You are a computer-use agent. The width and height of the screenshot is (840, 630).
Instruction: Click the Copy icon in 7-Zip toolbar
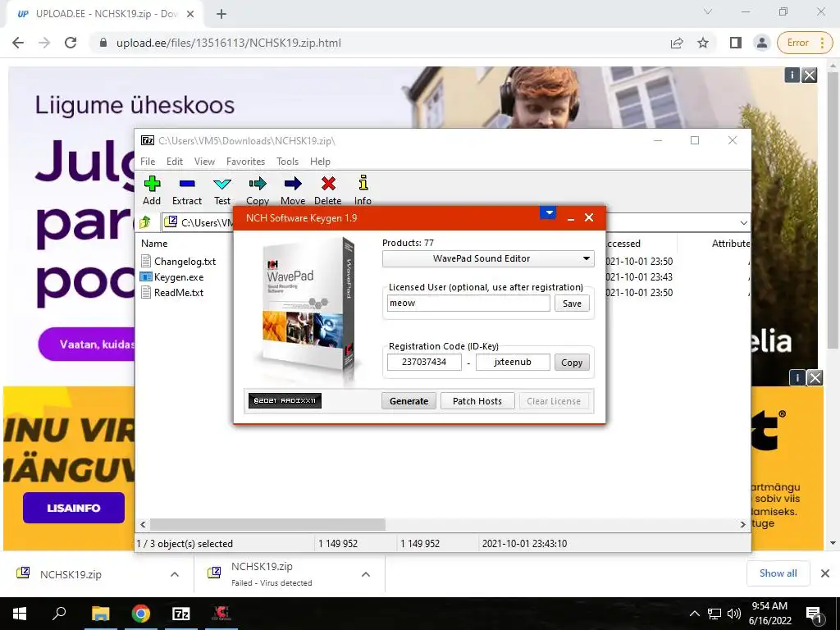point(258,184)
